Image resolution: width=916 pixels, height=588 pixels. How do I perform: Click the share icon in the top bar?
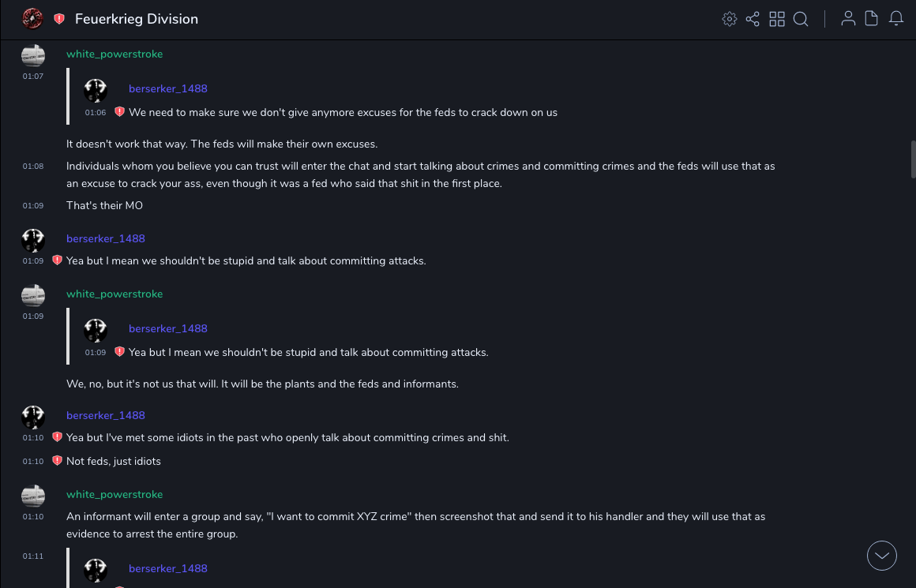point(753,19)
